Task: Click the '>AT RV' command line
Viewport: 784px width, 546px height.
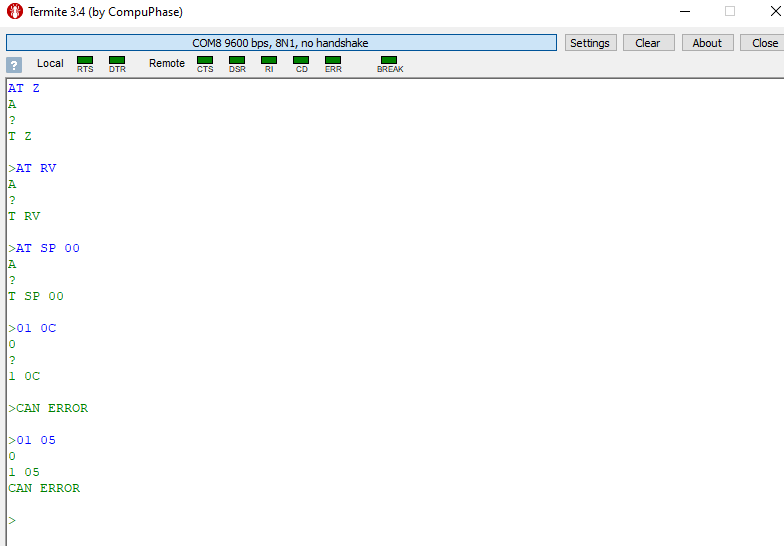Action: pos(32,168)
